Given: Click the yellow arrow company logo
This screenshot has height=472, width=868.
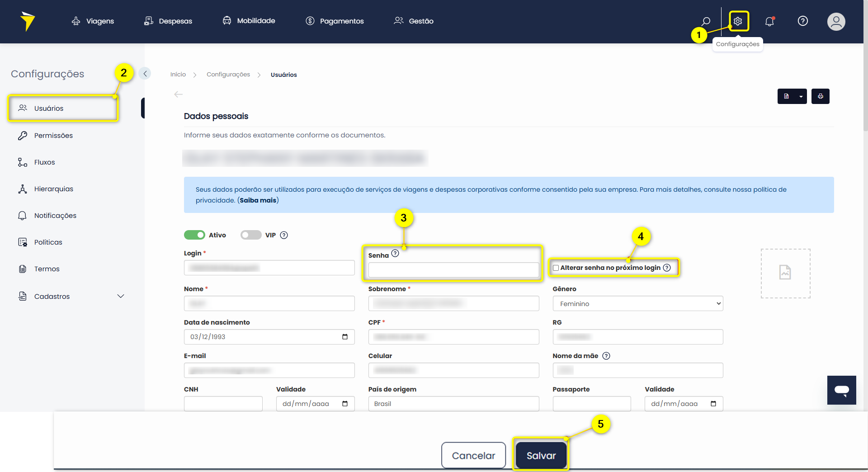Looking at the screenshot, I should tap(28, 21).
